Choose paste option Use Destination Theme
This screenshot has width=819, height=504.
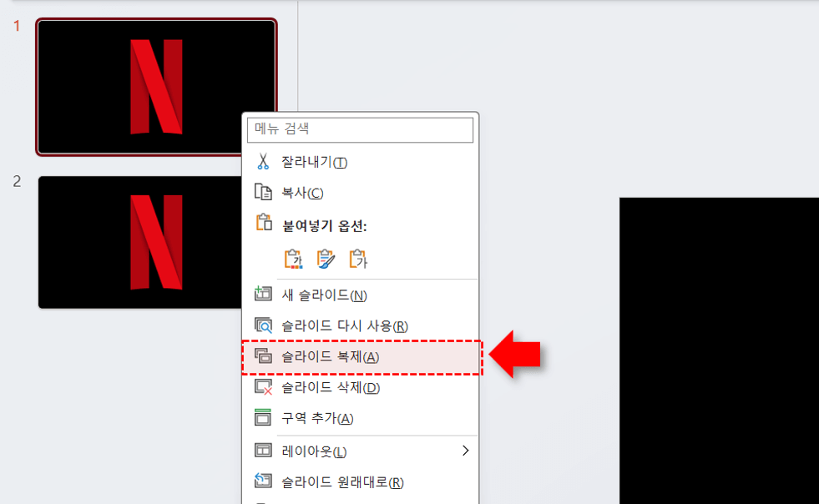click(292, 260)
